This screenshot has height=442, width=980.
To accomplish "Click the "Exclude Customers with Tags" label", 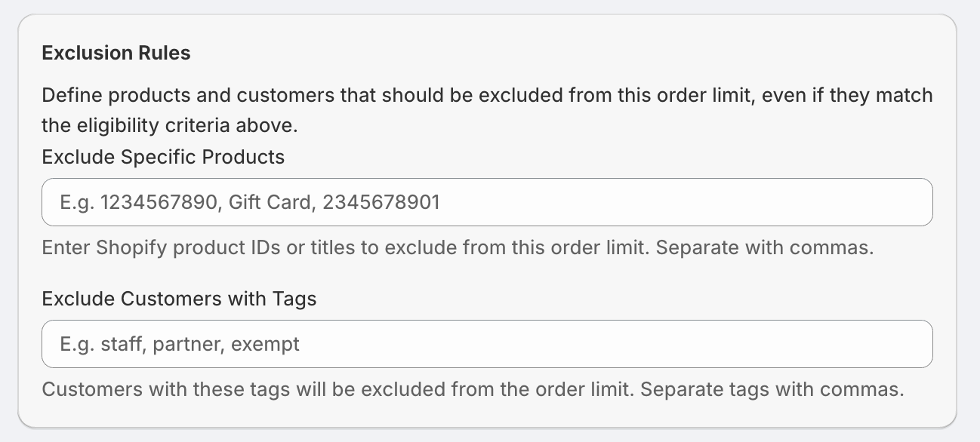I will [x=179, y=299].
